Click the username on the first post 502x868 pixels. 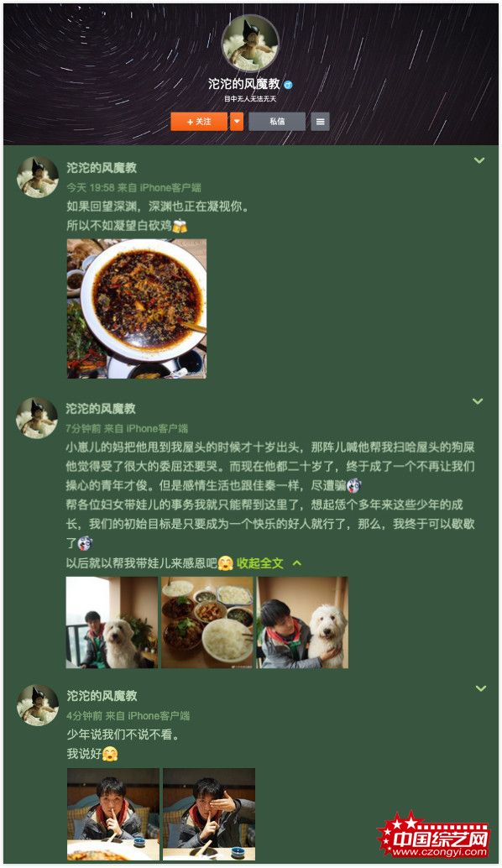[102, 168]
